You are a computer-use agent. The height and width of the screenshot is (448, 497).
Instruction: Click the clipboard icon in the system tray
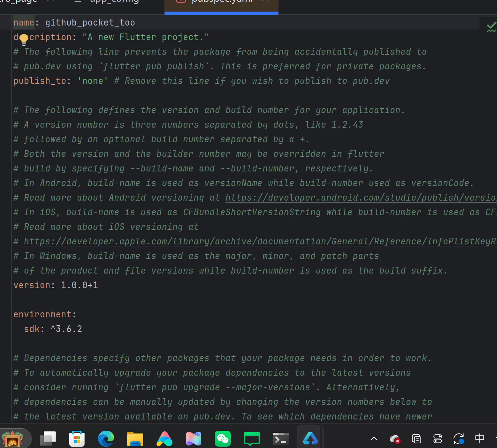click(416, 438)
